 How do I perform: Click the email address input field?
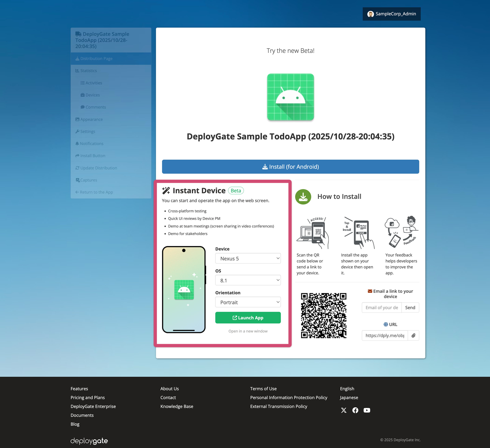[381, 307]
